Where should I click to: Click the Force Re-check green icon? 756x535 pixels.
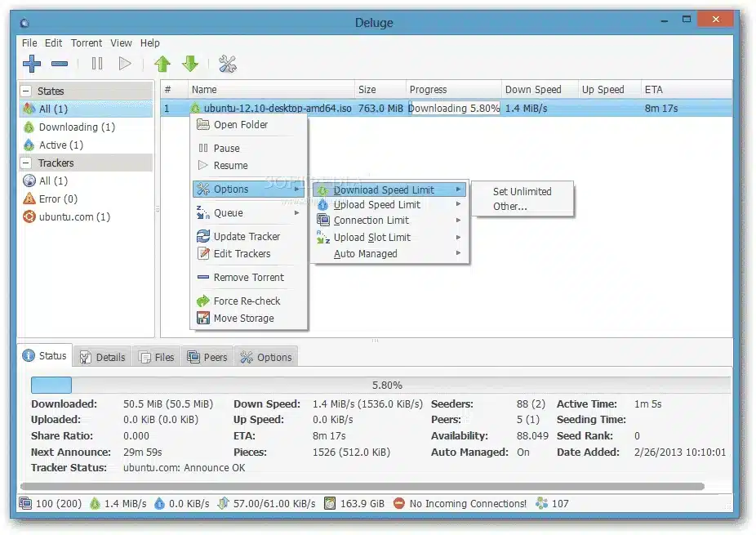point(203,301)
